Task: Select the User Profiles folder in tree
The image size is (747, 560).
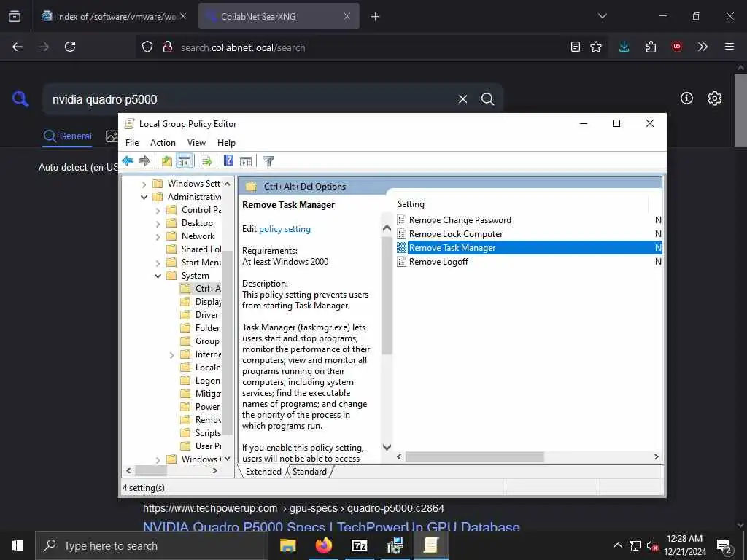Action: pyautogui.click(x=201, y=446)
